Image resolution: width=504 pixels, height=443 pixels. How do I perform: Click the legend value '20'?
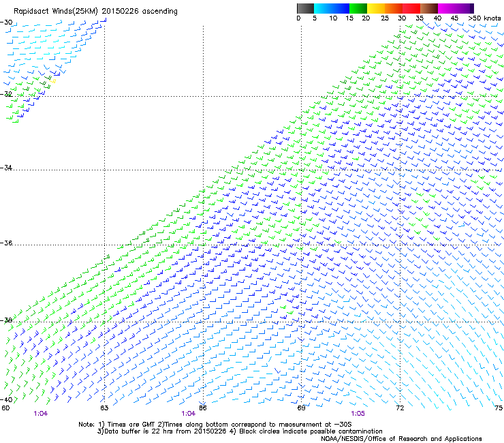[366, 18]
